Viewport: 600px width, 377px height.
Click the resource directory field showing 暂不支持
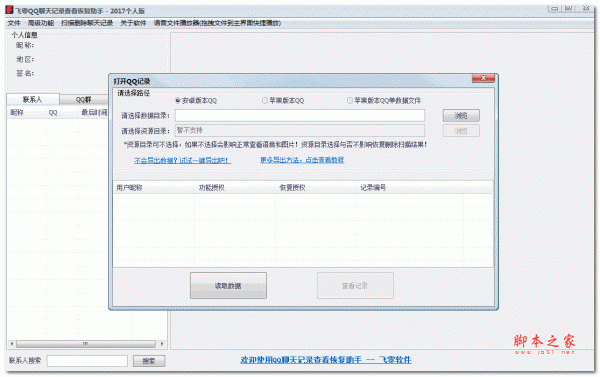[x=300, y=131]
